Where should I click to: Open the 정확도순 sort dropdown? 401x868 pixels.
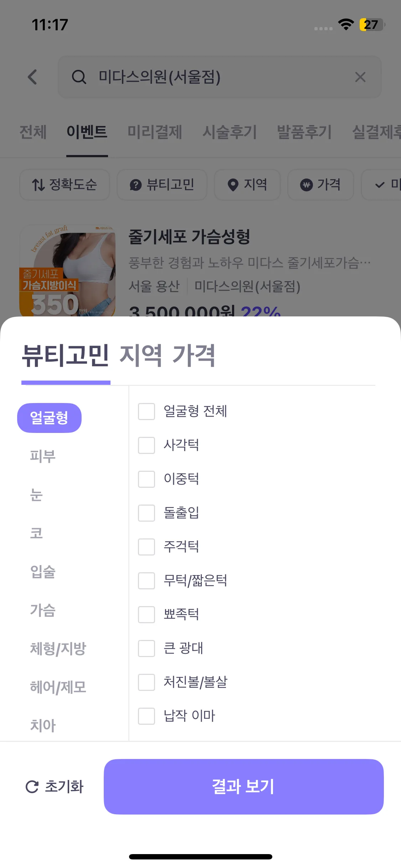click(65, 185)
